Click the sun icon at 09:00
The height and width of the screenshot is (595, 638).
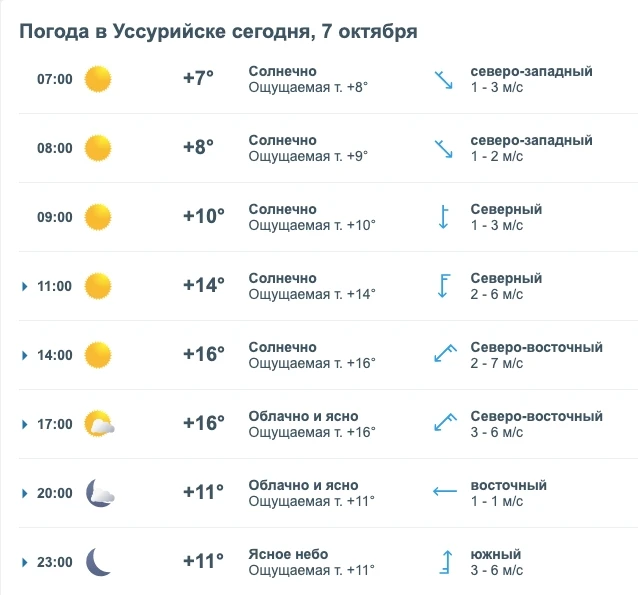pyautogui.click(x=98, y=217)
